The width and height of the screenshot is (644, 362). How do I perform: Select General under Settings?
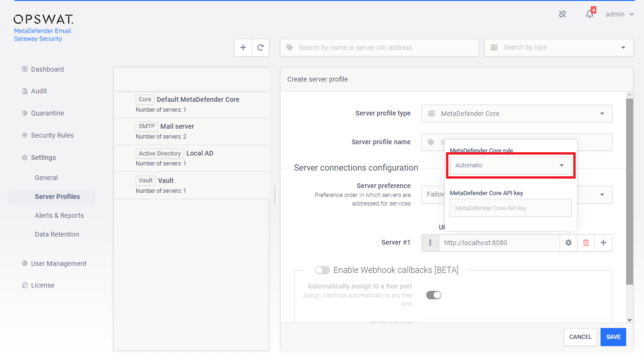pos(46,178)
